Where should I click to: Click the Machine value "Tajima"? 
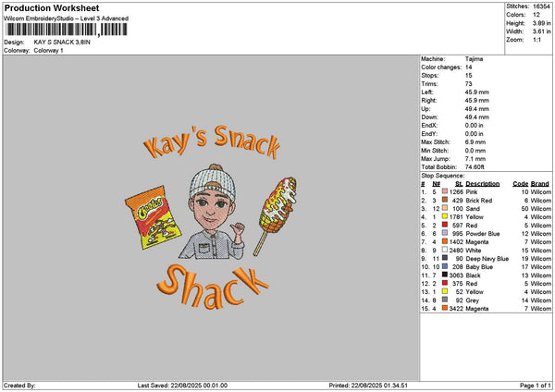pyautogui.click(x=474, y=59)
